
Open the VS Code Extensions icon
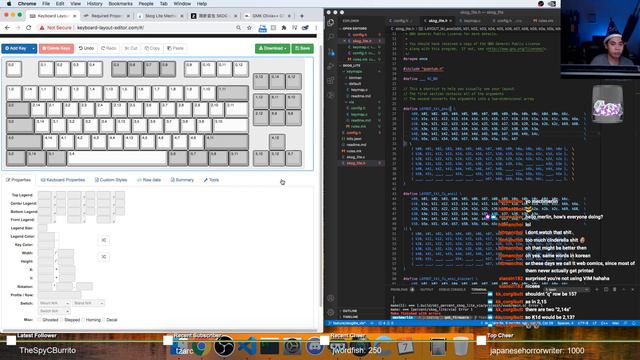pos(331,81)
